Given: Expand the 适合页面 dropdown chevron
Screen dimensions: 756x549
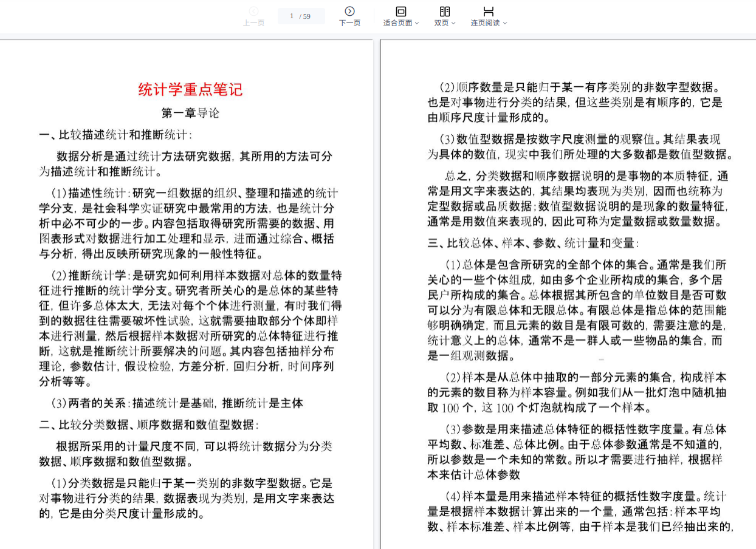Looking at the screenshot, I should point(417,23).
